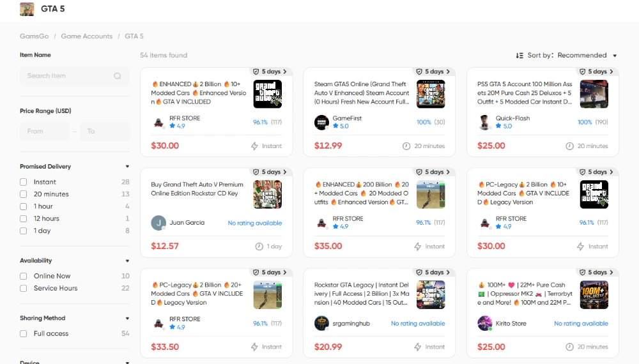This screenshot has height=364, width=639.
Task: Go to Game Accounts breadcrumb link
Action: 87,36
